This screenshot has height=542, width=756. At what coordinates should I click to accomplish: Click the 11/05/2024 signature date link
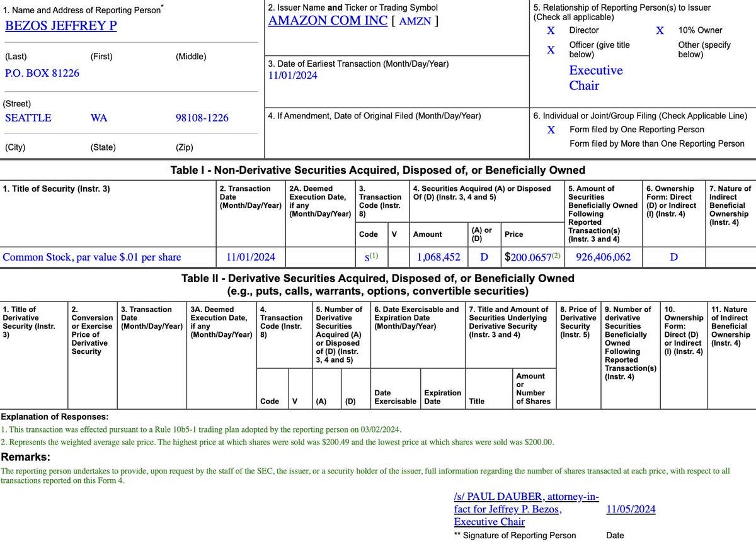[631, 509]
